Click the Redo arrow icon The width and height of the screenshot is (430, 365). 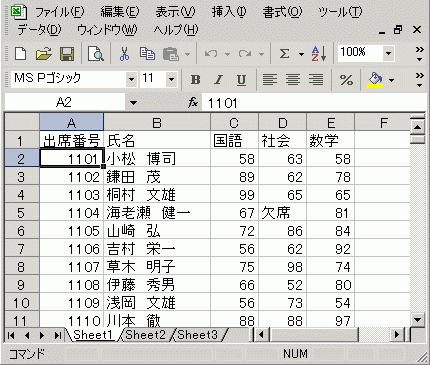pyautogui.click(x=245, y=53)
